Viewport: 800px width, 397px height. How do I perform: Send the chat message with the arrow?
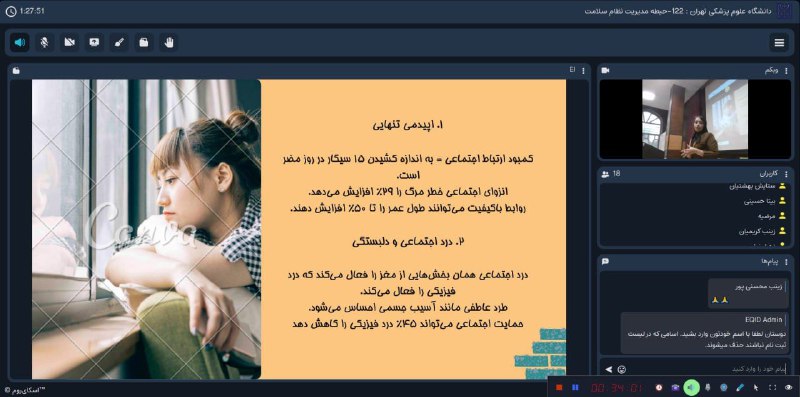click(x=608, y=369)
